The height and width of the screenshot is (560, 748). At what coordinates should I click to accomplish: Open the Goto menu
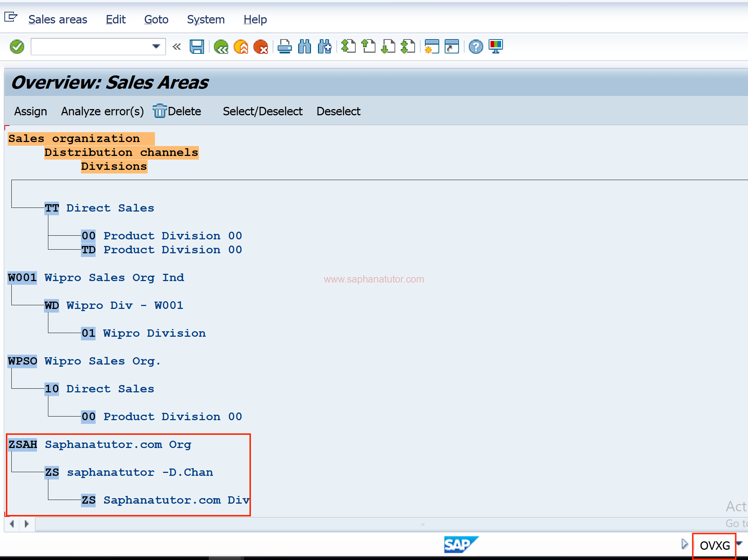pyautogui.click(x=156, y=19)
